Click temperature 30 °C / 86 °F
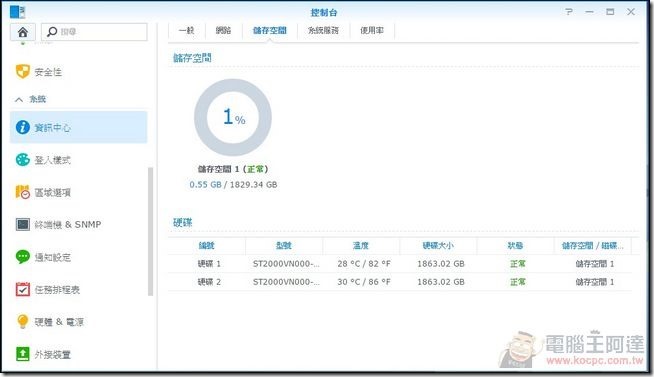 (x=364, y=282)
